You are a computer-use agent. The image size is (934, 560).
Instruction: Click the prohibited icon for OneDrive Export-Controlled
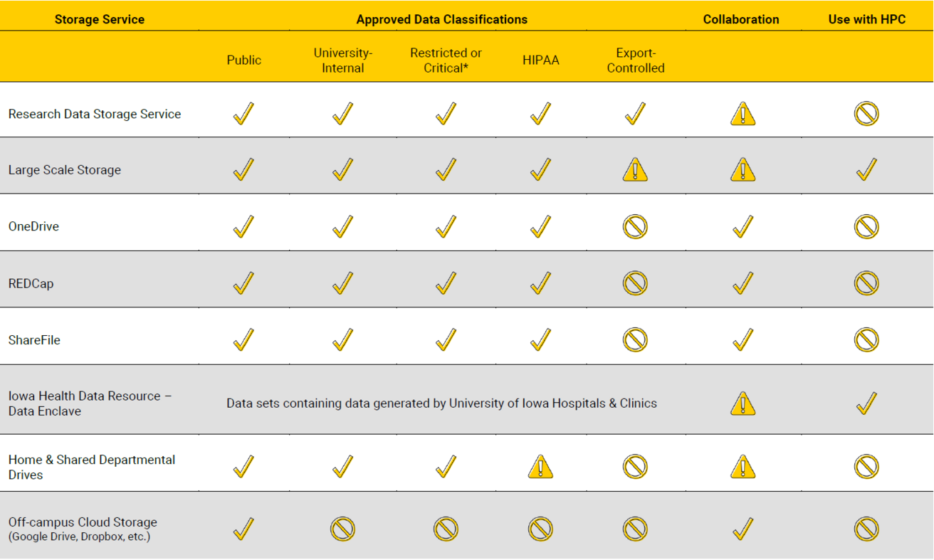[x=634, y=227]
